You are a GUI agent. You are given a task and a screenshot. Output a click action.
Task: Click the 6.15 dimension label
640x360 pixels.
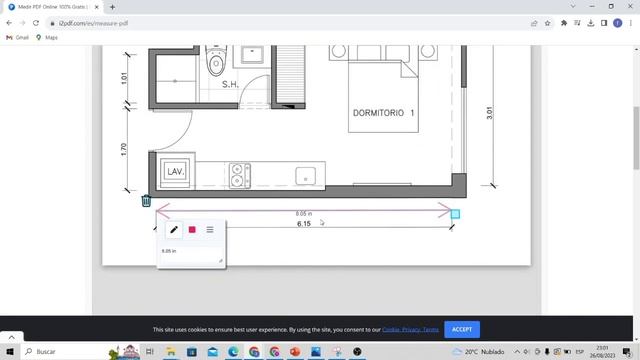[x=304, y=224]
